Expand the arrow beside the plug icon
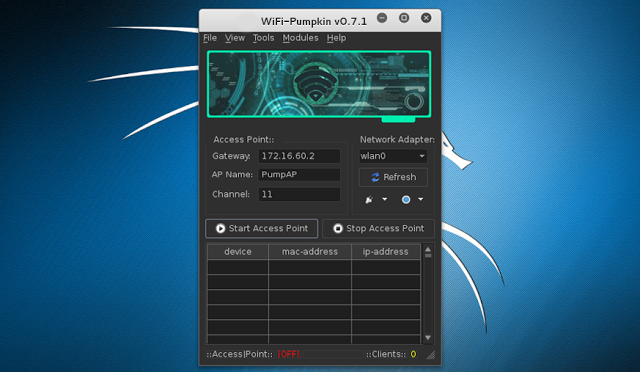This screenshot has width=640, height=372. click(x=384, y=199)
